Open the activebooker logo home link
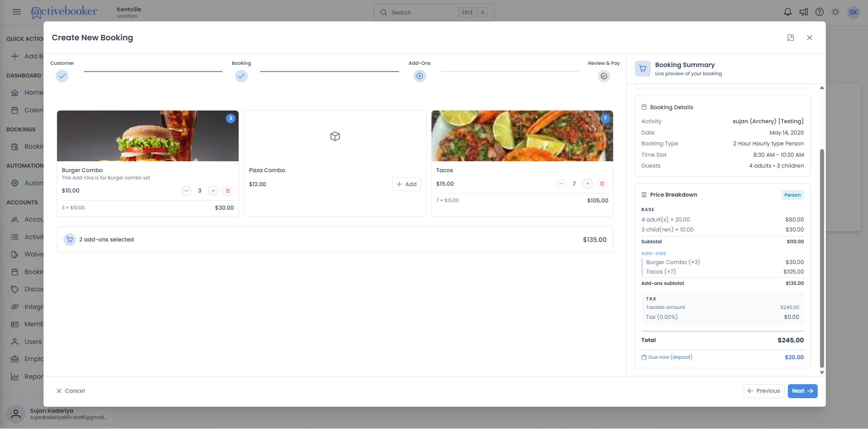 coord(64,12)
